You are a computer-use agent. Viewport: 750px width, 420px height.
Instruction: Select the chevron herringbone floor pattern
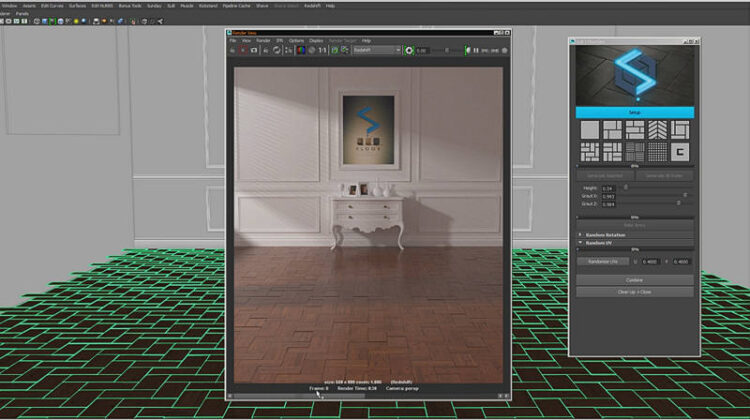click(657, 130)
